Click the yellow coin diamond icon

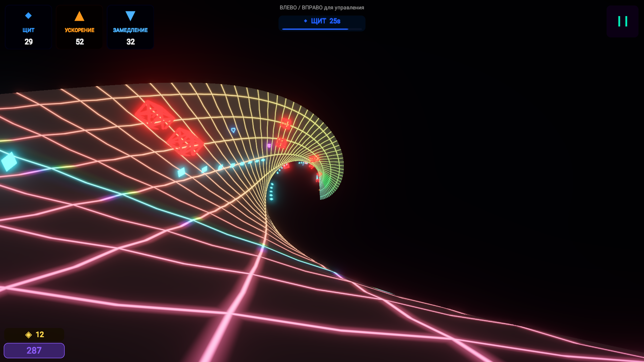(x=29, y=335)
